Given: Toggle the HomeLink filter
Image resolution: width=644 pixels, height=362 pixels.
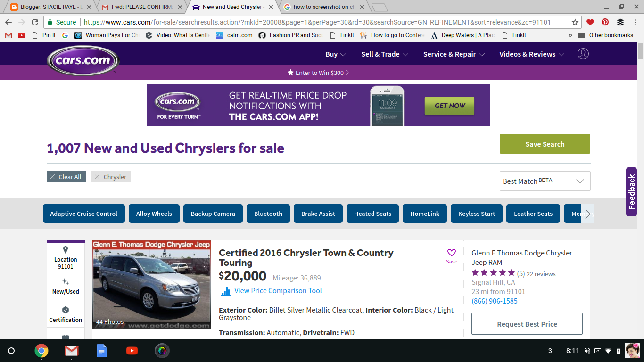Looking at the screenshot, I should click(x=425, y=214).
